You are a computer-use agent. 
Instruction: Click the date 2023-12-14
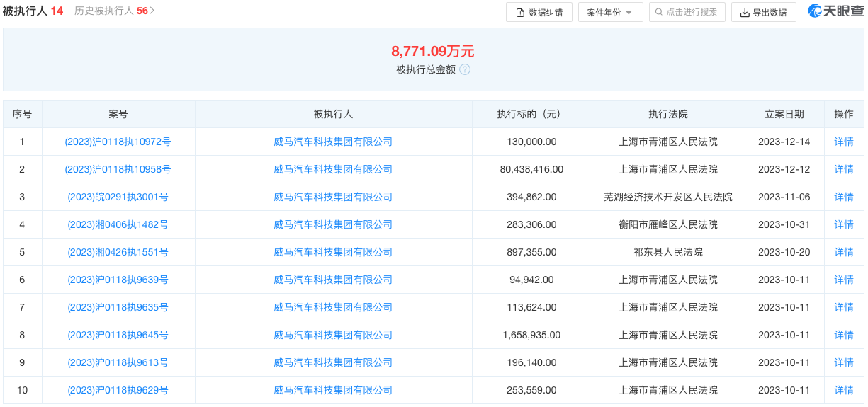coord(784,142)
